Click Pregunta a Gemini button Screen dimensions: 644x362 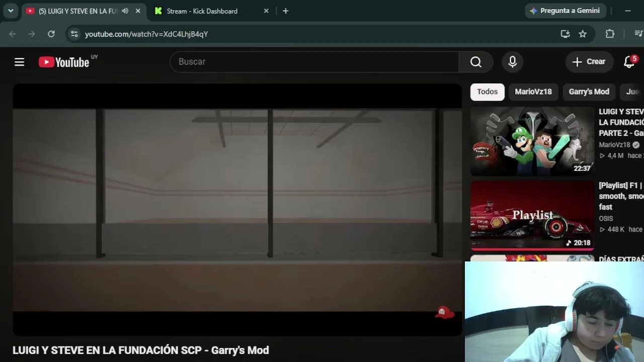565,11
